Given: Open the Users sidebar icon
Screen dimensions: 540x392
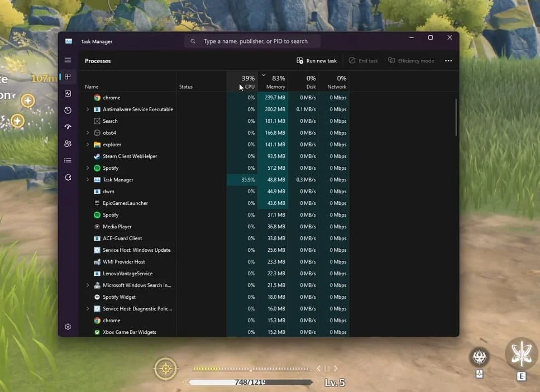Looking at the screenshot, I should tap(68, 144).
